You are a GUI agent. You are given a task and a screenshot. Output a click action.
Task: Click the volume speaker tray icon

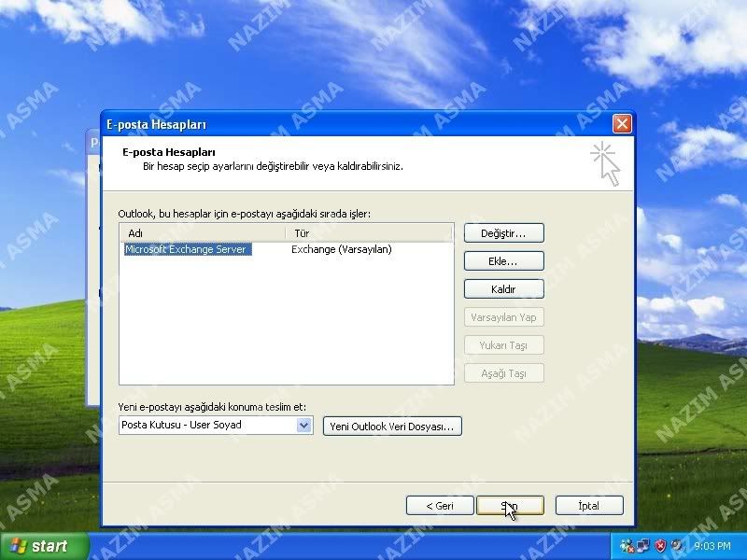[x=676, y=546]
